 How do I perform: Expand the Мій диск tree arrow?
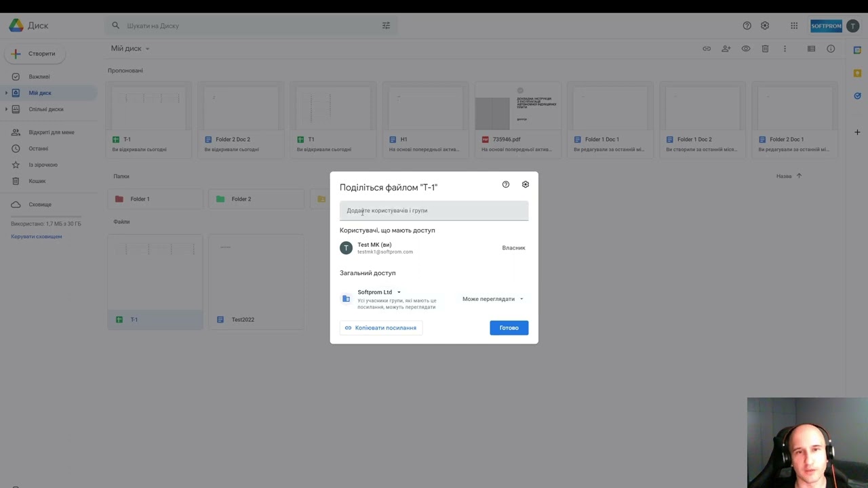pos(7,93)
